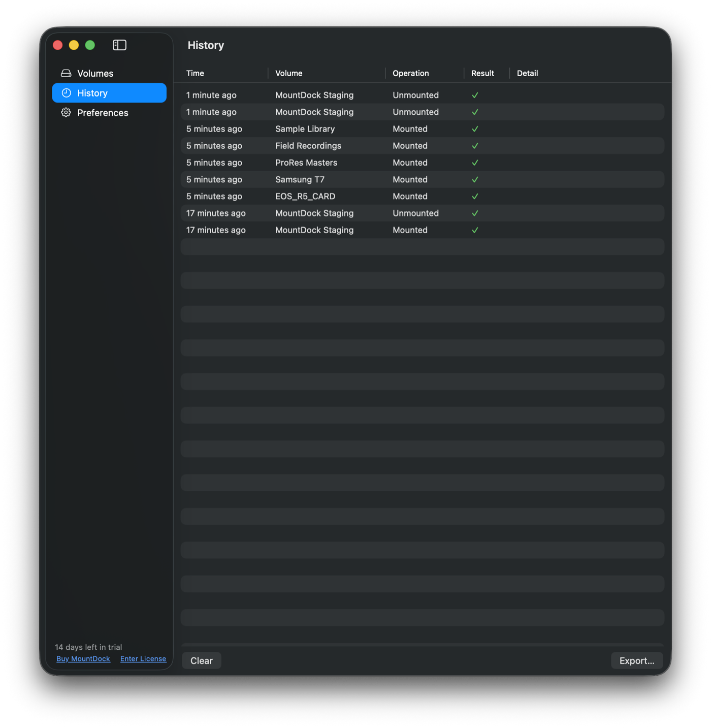The height and width of the screenshot is (728, 711).
Task: Follow the Buy MountDock link
Action: [x=83, y=659]
